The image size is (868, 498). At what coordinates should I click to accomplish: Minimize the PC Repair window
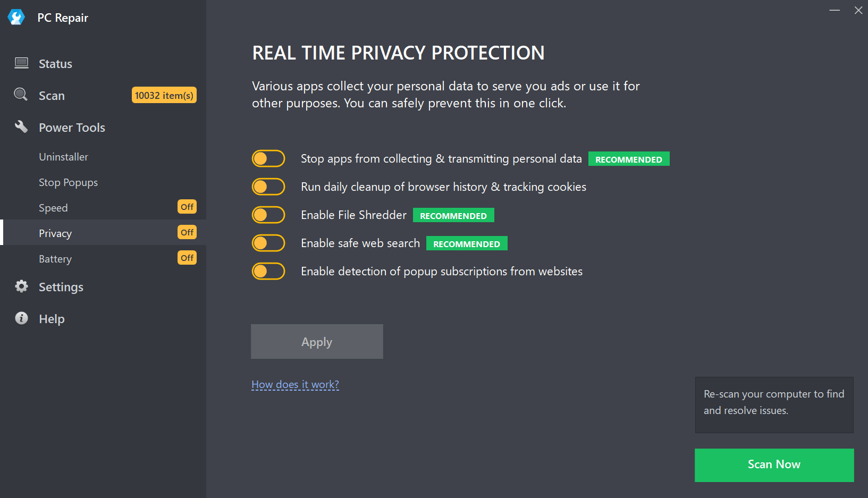835,10
